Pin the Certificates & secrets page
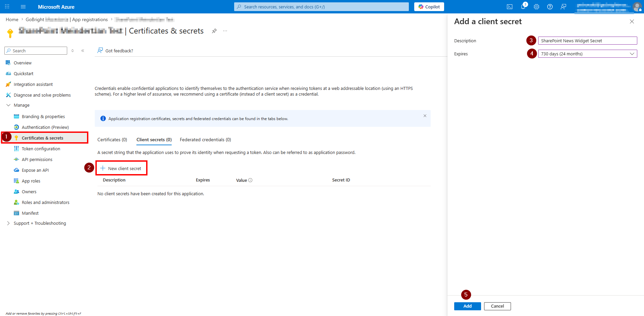The height and width of the screenshot is (316, 644). click(214, 31)
